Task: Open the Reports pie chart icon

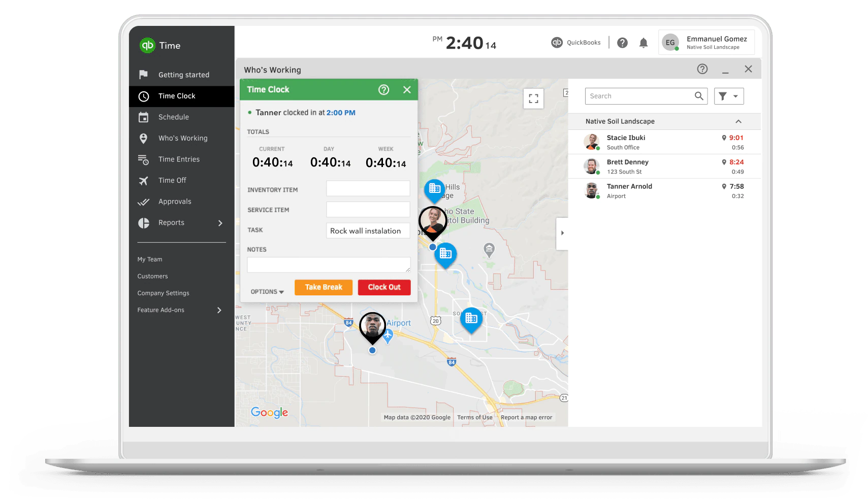Action: point(144,222)
